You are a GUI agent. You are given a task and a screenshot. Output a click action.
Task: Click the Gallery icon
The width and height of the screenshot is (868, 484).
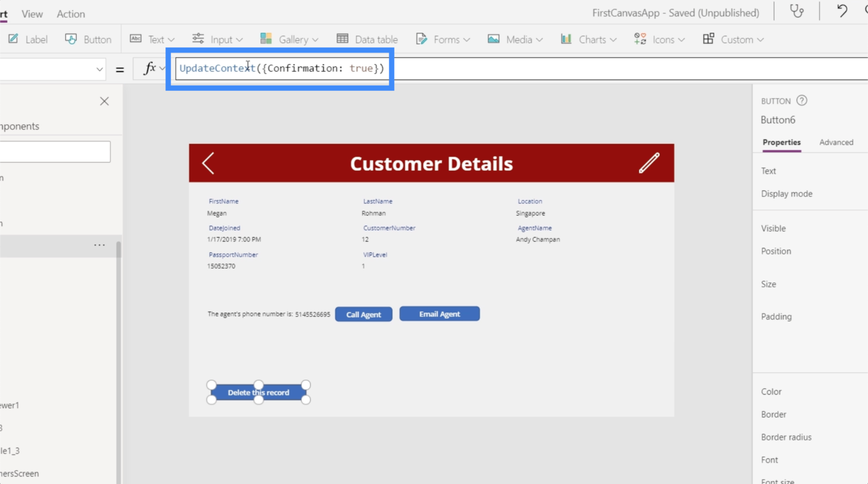(x=266, y=39)
